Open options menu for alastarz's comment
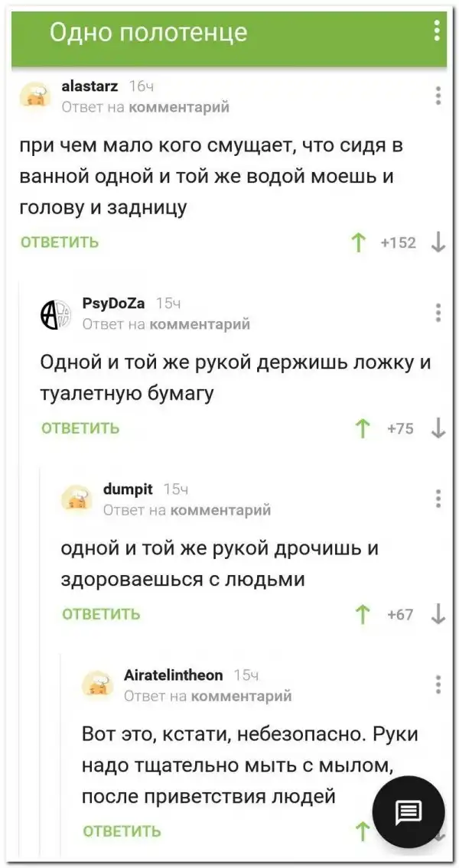Screen dimensions: 459x868 point(438,96)
